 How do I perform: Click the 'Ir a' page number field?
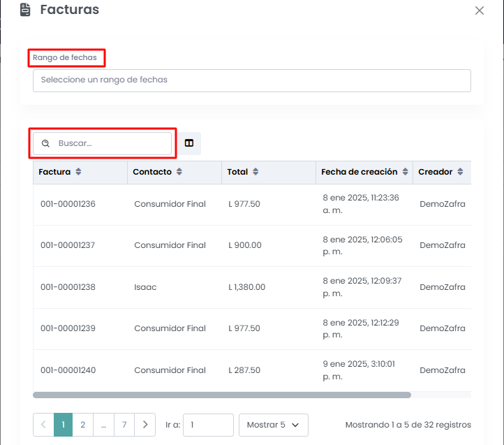pyautogui.click(x=208, y=425)
